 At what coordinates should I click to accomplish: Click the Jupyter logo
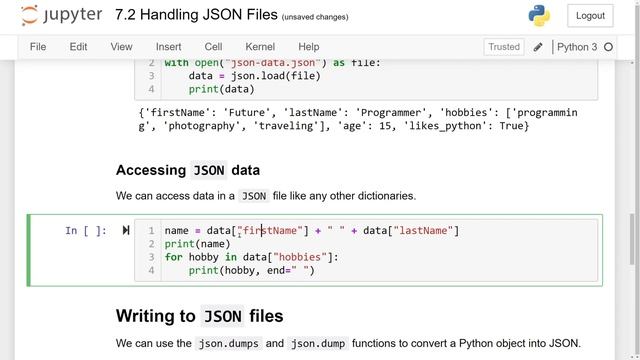(61, 15)
